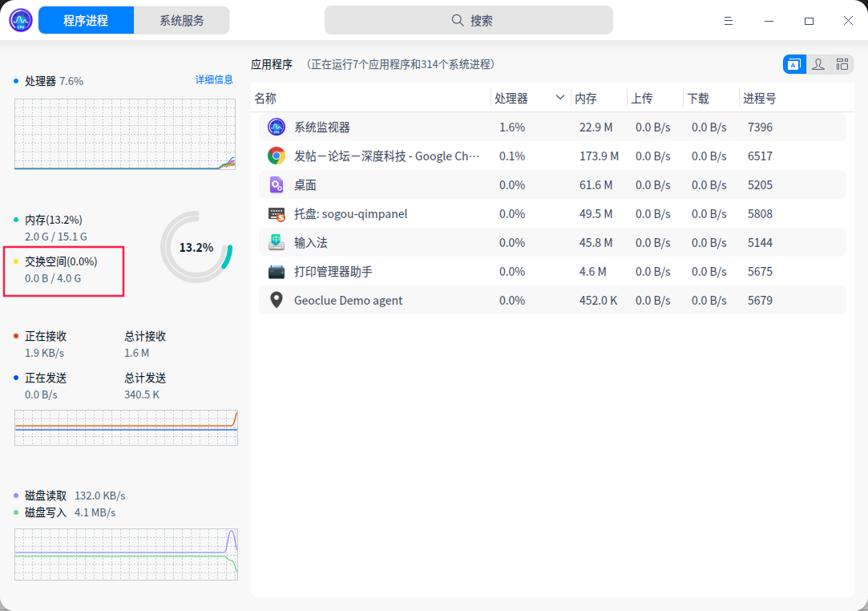Click the System Monitor app logo
868x611 pixels.
pyautogui.click(x=21, y=21)
